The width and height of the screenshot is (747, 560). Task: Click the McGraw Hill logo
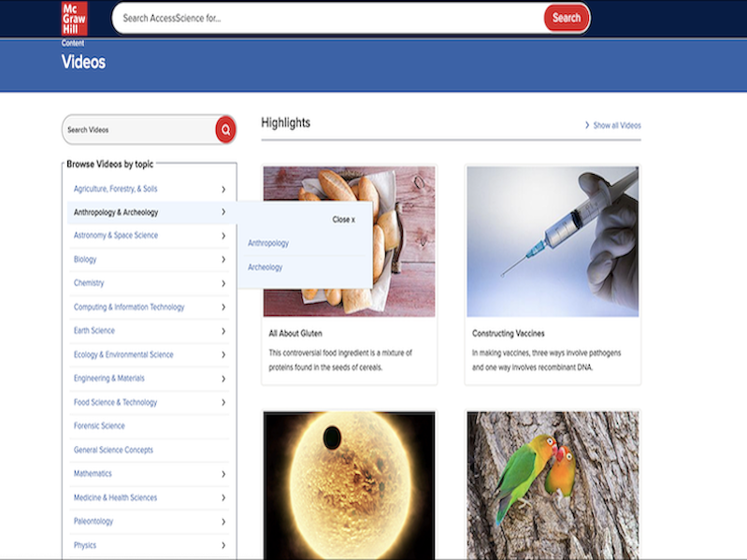pos(74,19)
